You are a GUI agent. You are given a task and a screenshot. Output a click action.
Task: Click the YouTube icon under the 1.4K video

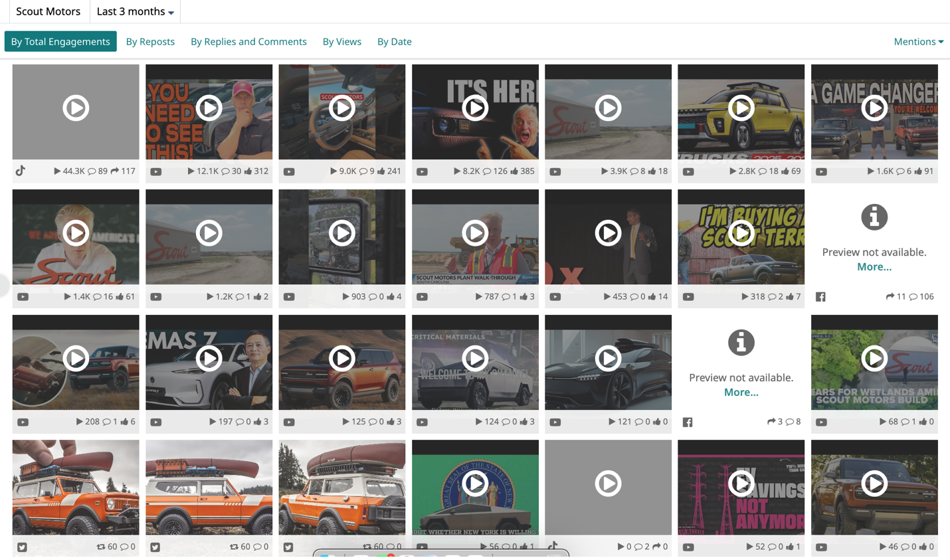(23, 297)
